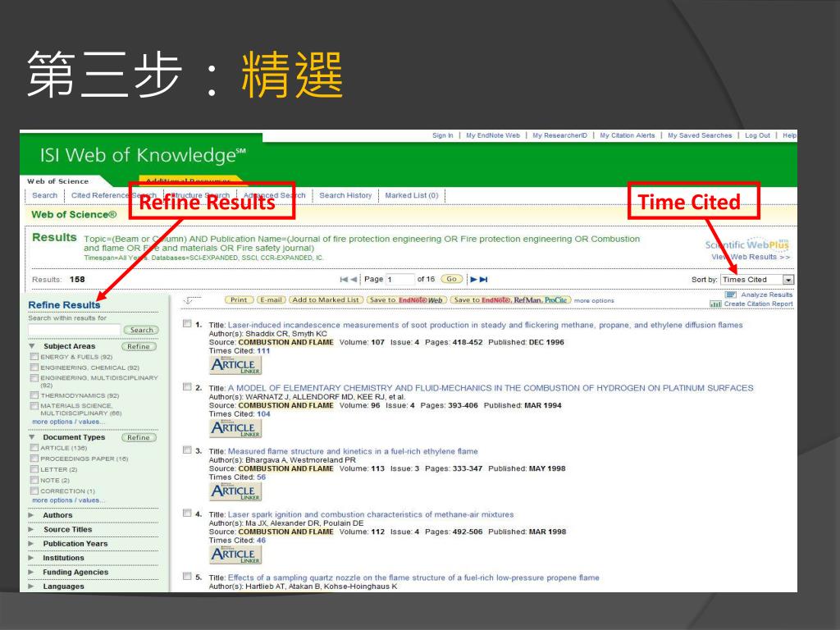Viewport: 840px width, 630px height.
Task: Check LETTER document type
Action: [x=34, y=469]
